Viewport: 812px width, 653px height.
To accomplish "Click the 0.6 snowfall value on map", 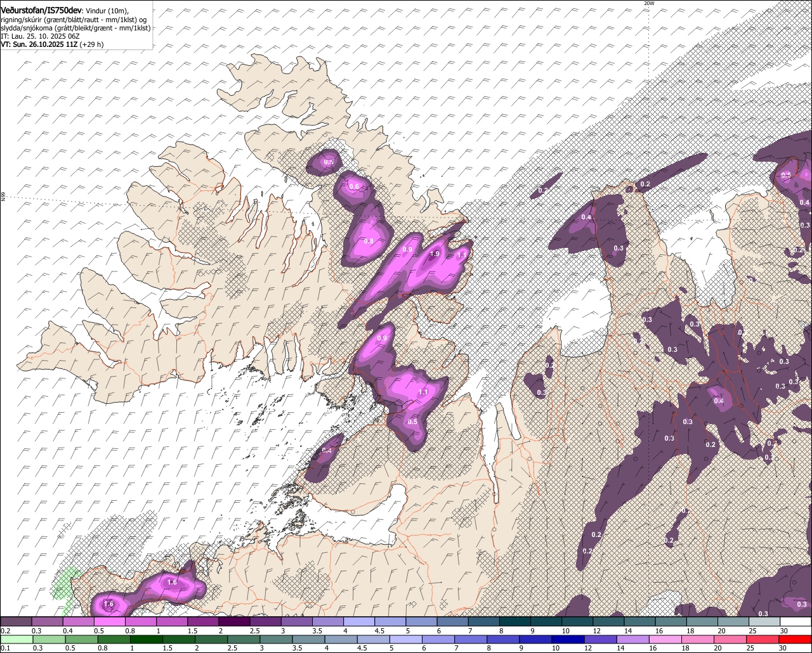I will pyautogui.click(x=354, y=186).
